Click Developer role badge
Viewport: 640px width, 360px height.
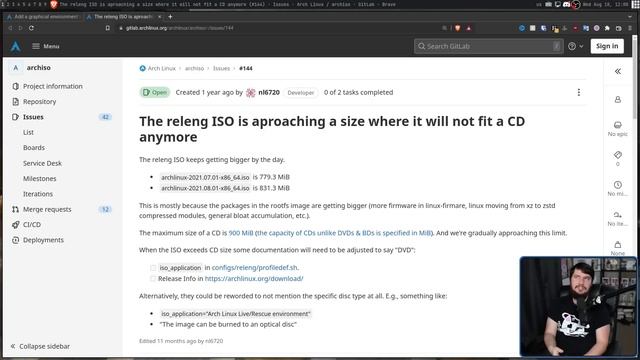301,93
